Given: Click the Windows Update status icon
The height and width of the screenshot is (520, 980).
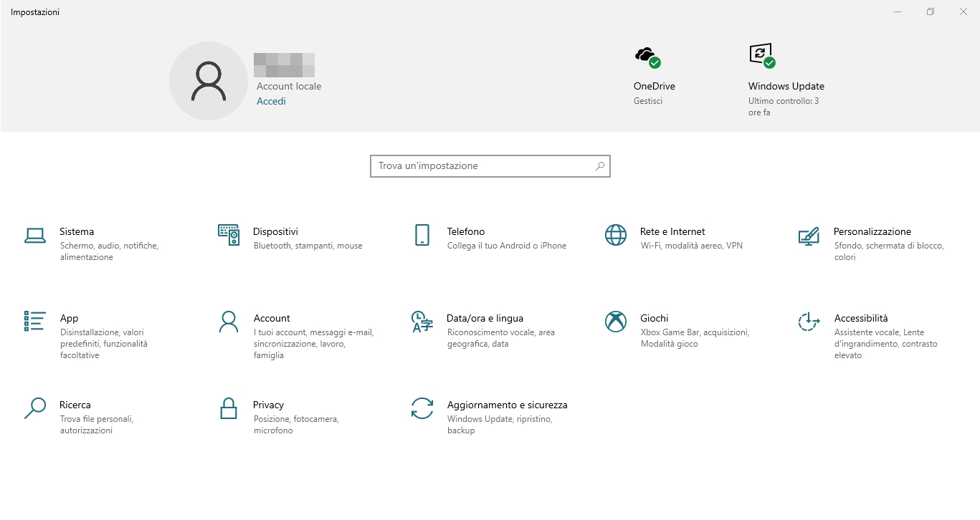Looking at the screenshot, I should point(762,55).
